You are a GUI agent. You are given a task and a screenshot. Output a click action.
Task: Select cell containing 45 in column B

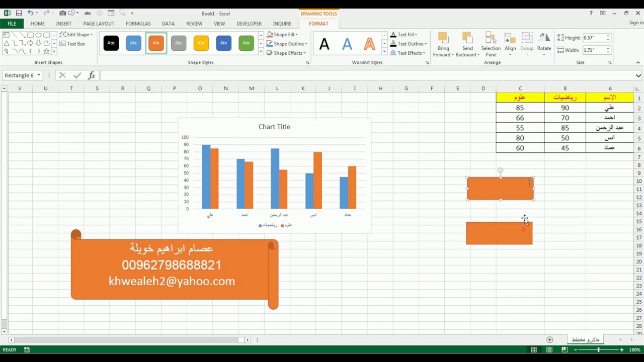click(565, 148)
